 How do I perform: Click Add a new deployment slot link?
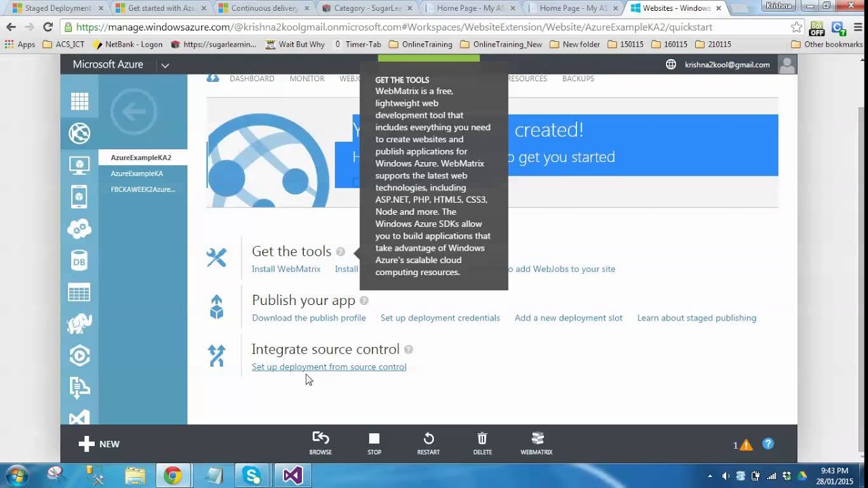(568, 318)
